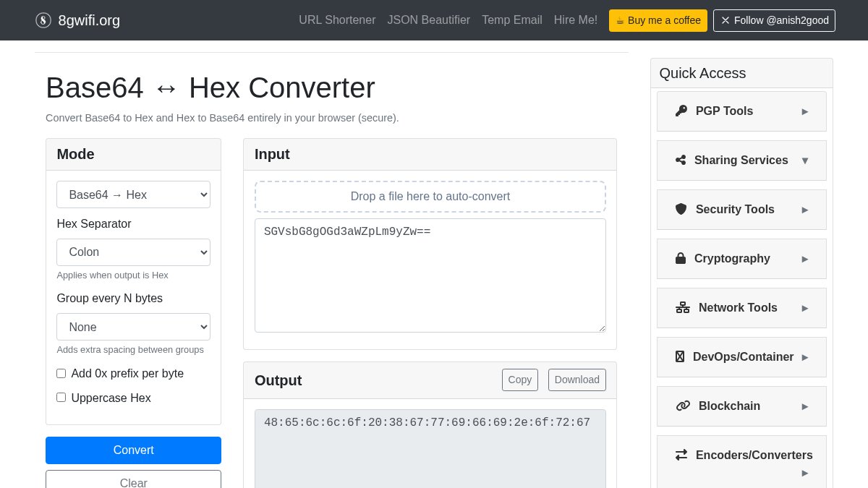
Task: Copy the hex output
Action: pyautogui.click(x=520, y=380)
